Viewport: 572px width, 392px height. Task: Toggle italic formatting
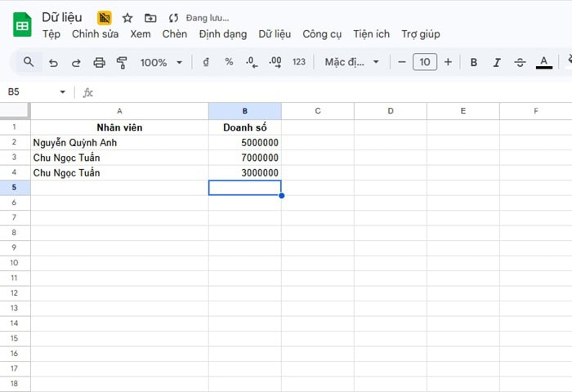coord(497,62)
